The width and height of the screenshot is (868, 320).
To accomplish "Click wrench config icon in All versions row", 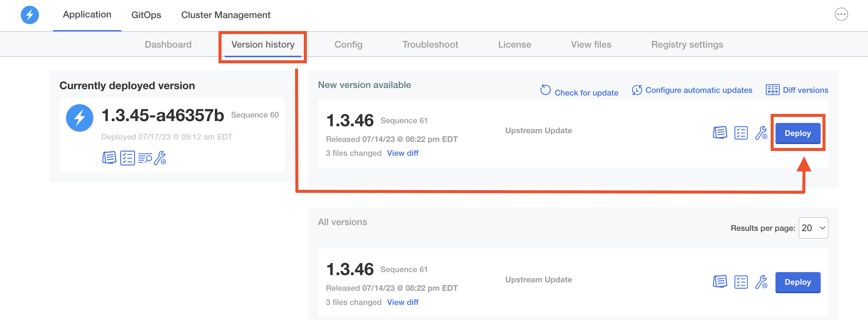I will (x=761, y=282).
